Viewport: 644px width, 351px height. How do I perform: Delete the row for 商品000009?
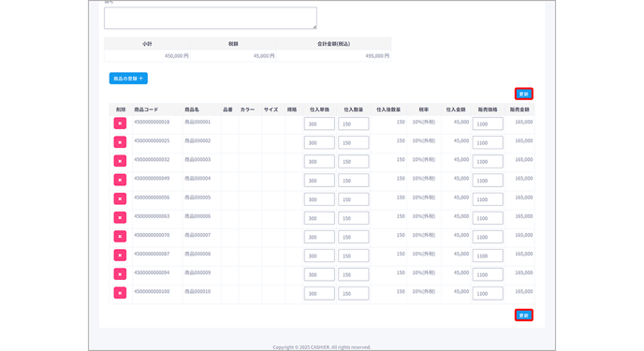click(x=120, y=274)
